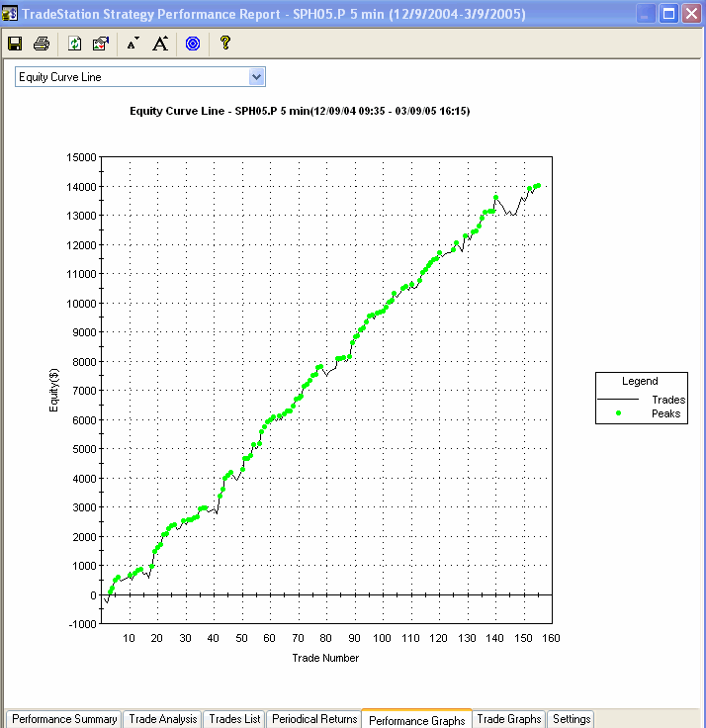The height and width of the screenshot is (728, 706).
Task: Click the chart title Equity Curve Line - SPH05.P
Action: coord(300,111)
